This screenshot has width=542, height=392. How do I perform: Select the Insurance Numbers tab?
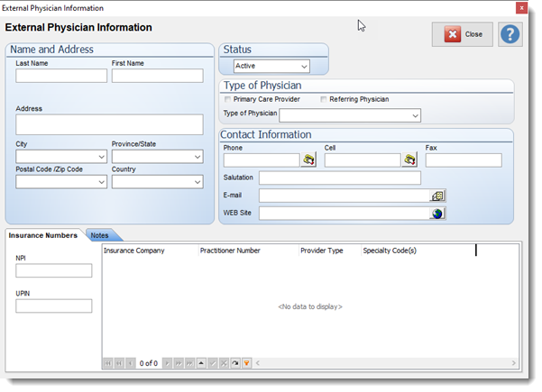tap(43, 235)
